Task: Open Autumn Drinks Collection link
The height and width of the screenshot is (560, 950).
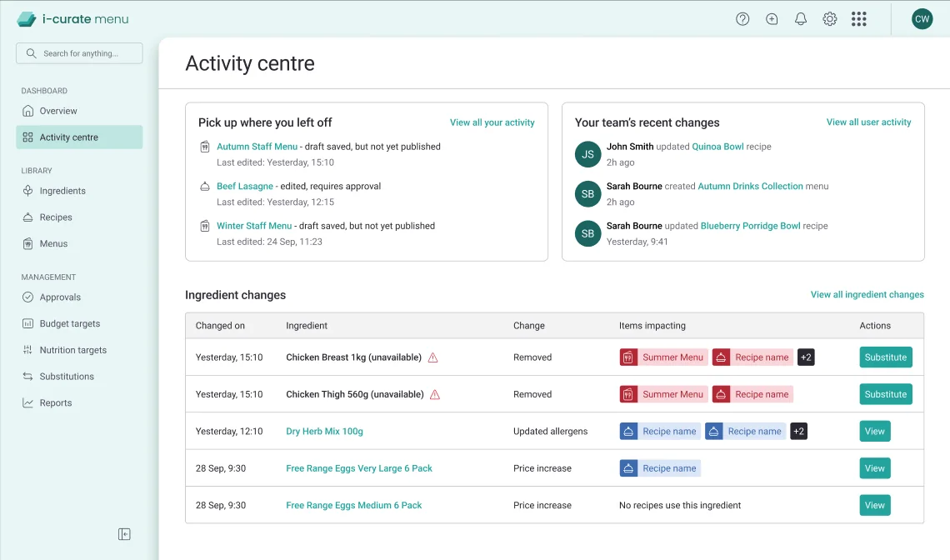Action: coord(750,186)
